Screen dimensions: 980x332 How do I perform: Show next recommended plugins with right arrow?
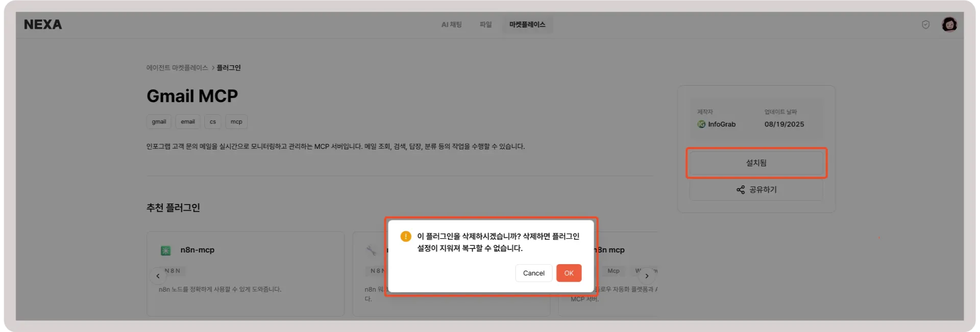tap(647, 276)
